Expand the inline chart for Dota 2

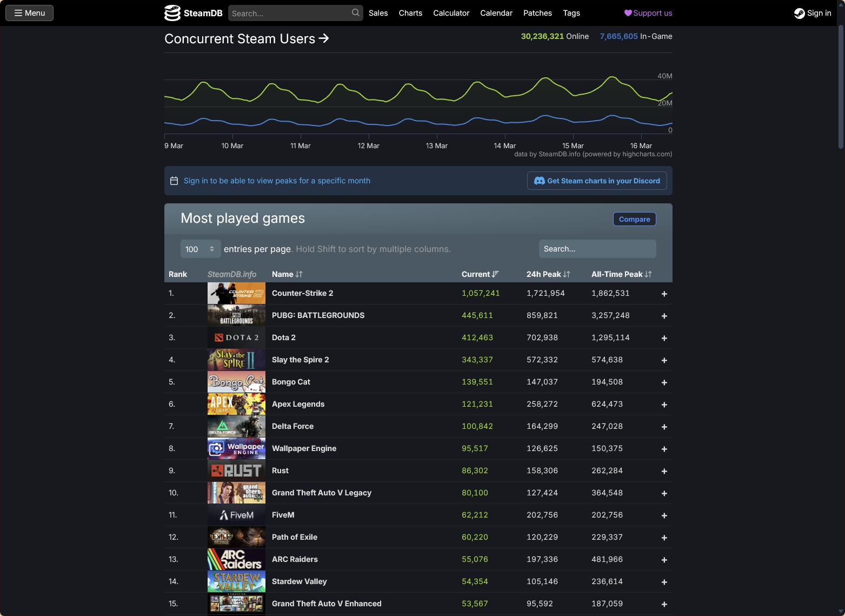click(664, 337)
